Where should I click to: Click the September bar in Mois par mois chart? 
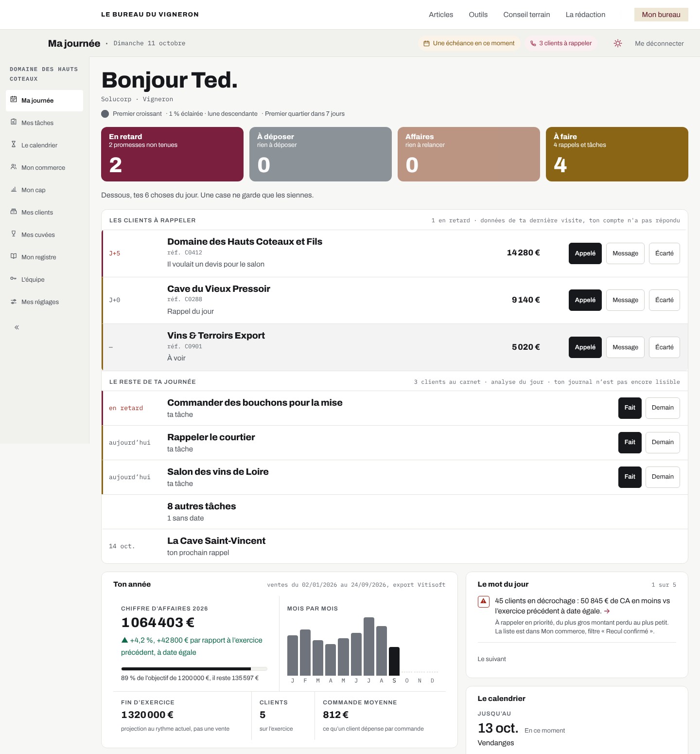pyautogui.click(x=394, y=661)
